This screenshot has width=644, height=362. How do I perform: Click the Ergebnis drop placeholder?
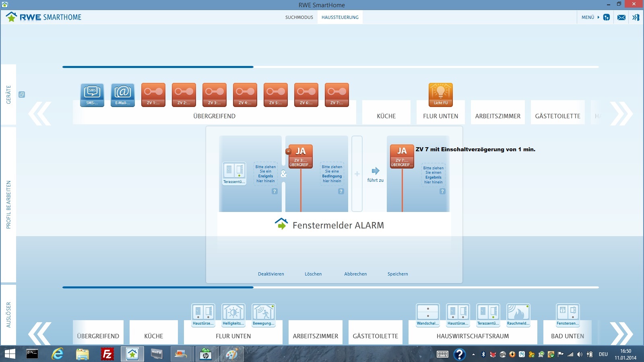pos(433,175)
